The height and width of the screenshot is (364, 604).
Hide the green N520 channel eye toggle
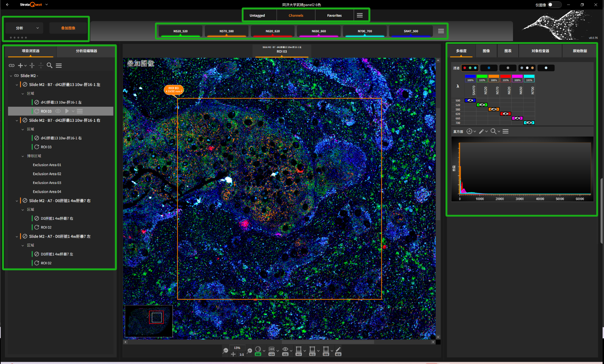pos(482,105)
